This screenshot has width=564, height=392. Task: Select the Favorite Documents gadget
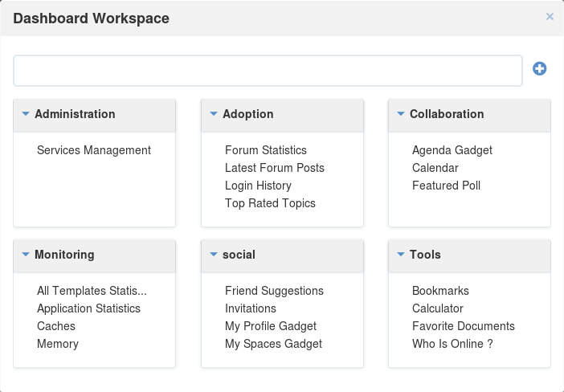point(464,326)
